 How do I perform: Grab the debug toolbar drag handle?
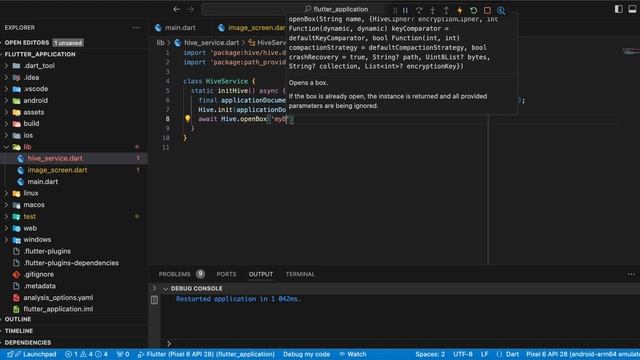click(x=395, y=10)
